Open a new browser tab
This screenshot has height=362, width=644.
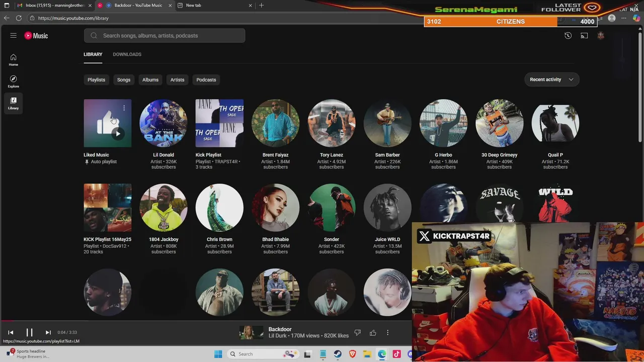pos(261,5)
